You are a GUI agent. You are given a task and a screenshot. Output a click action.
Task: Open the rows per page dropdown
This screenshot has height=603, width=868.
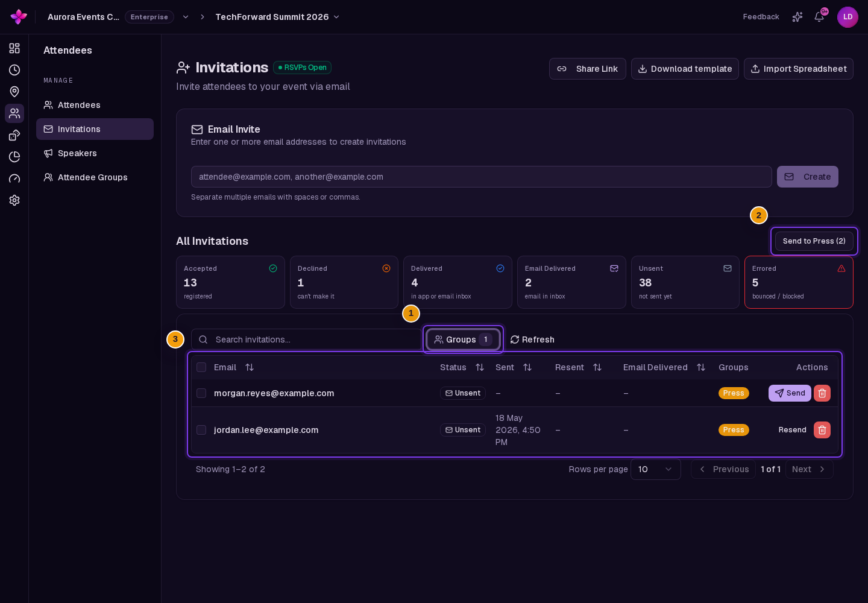click(x=656, y=469)
